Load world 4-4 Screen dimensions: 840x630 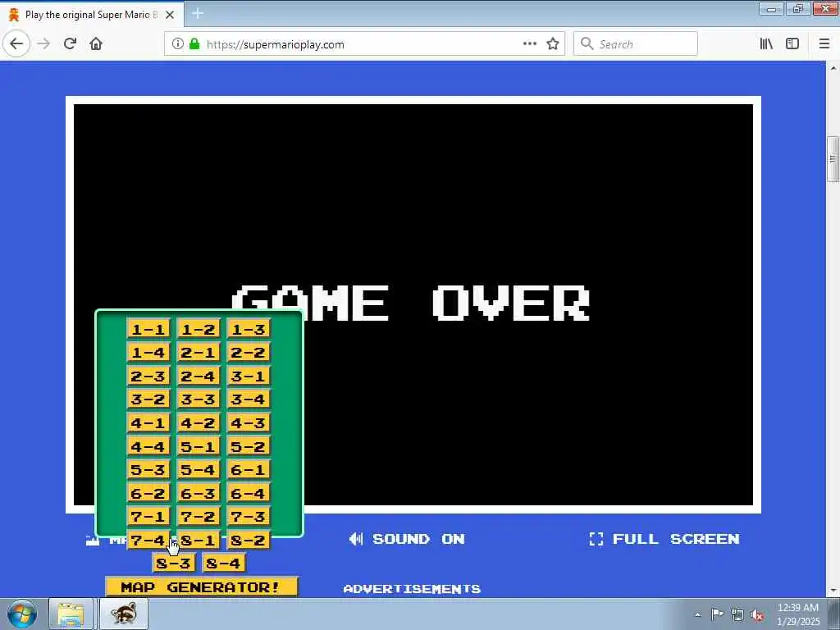[x=148, y=446]
